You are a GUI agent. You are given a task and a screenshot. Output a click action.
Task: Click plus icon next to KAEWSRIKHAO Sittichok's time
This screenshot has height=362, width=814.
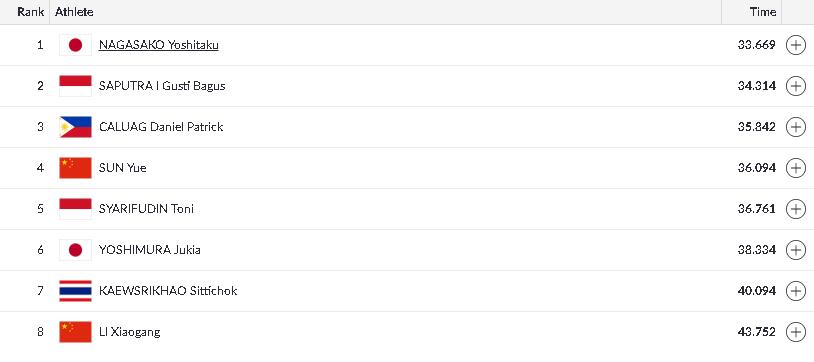[x=796, y=291]
